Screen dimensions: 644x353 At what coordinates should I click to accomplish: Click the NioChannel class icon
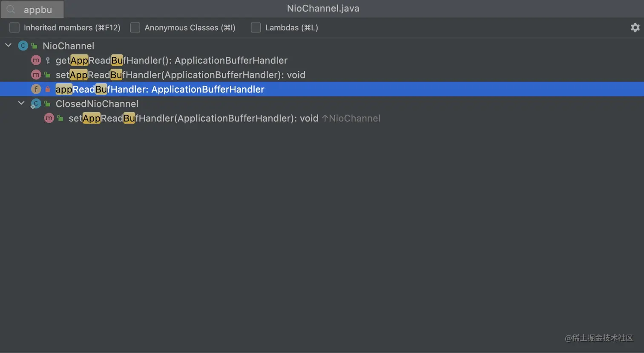(23, 46)
